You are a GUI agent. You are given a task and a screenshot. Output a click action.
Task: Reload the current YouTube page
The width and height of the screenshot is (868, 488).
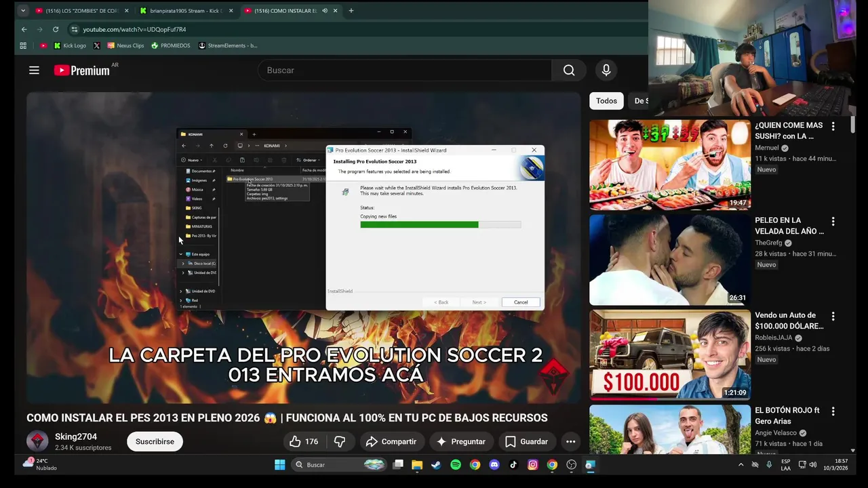56,29
